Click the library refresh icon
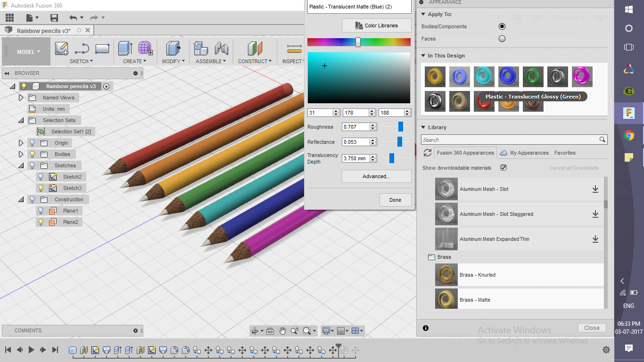 point(428,153)
